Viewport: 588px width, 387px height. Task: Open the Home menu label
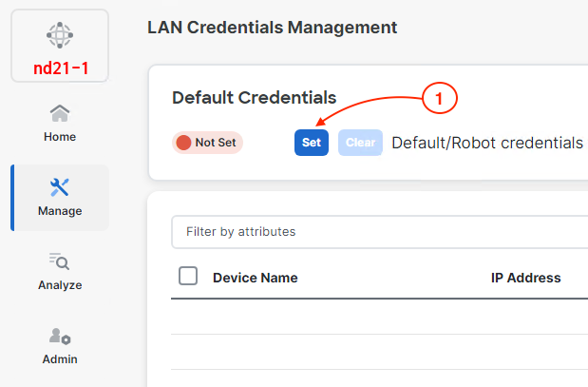point(60,137)
